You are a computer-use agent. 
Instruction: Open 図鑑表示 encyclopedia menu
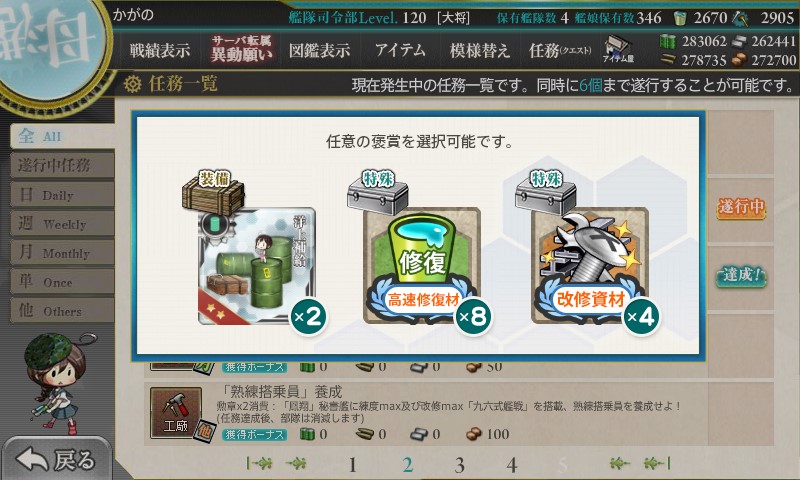[319, 50]
